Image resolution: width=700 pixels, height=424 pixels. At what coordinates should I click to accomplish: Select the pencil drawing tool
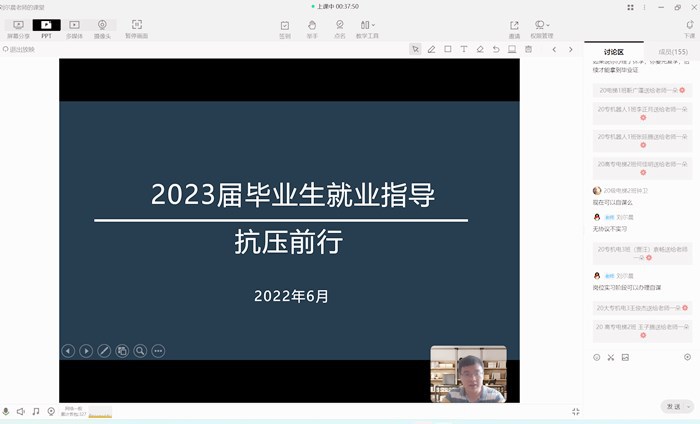click(431, 49)
